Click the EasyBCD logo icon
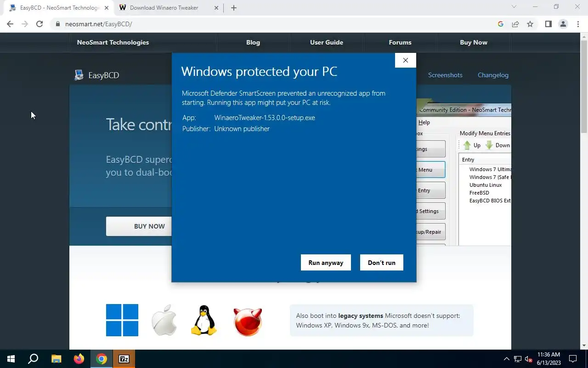The height and width of the screenshot is (368, 588). click(79, 75)
